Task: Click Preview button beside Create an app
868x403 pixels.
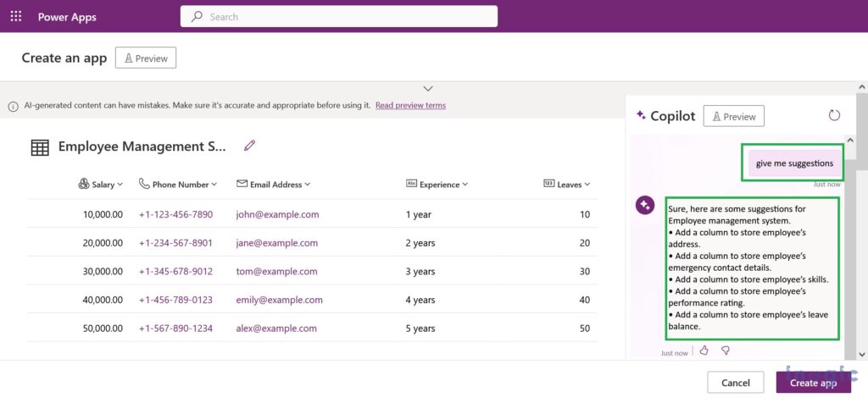Action: (146, 58)
